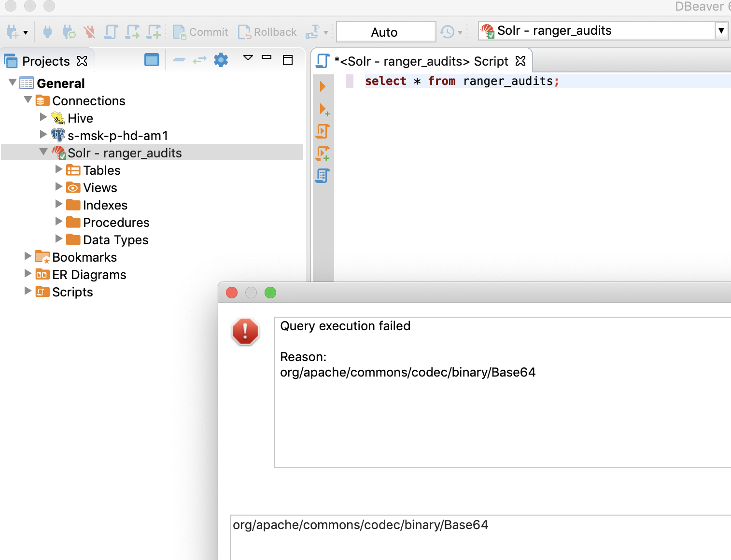Switch to the Solr - ranger_audits Script tab
The width and height of the screenshot is (731, 560).
[421, 61]
